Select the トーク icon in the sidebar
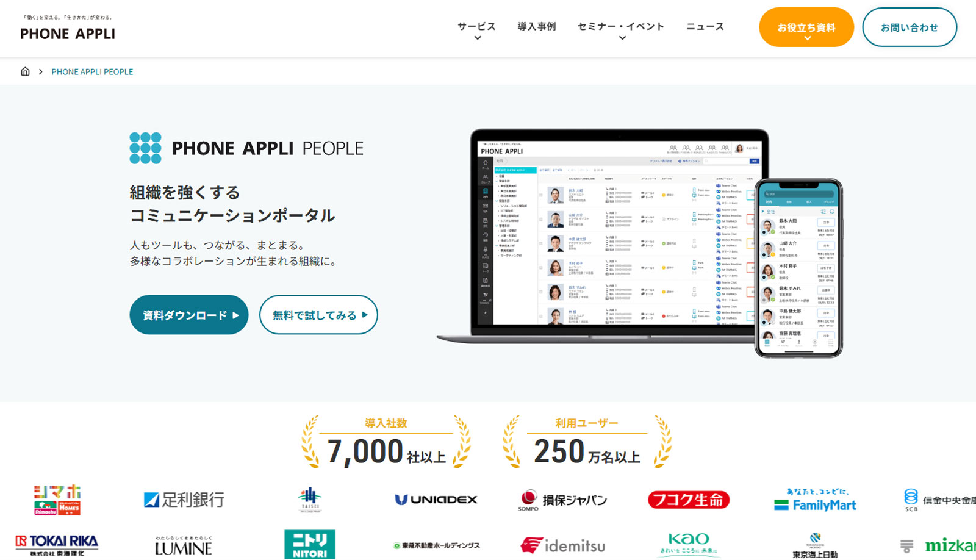The height and width of the screenshot is (560, 976). [x=485, y=266]
